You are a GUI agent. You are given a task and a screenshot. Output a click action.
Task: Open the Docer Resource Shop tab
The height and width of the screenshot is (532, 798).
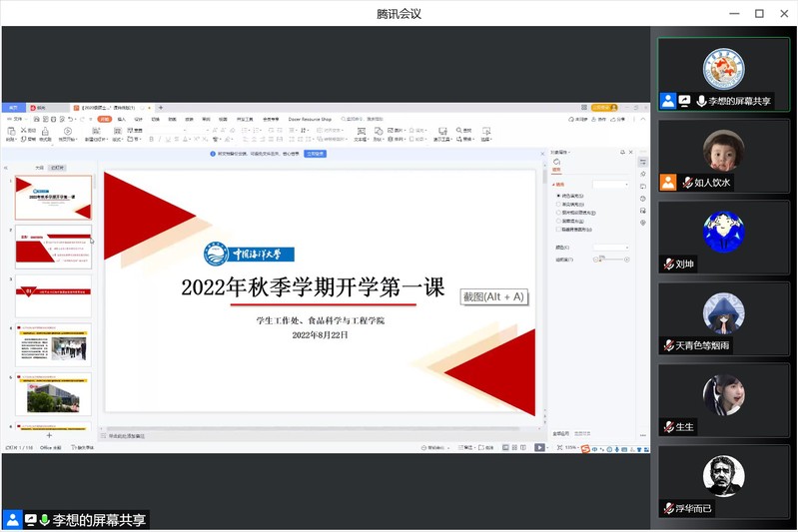(310, 119)
